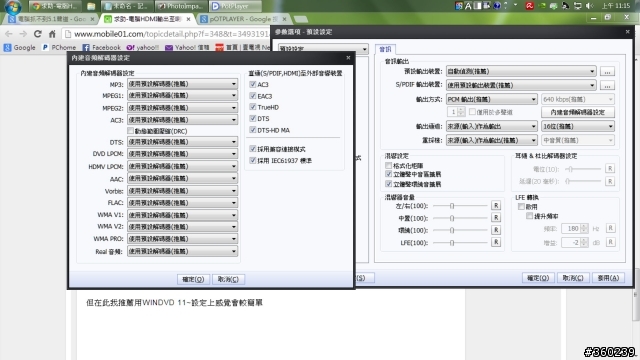Close the pOTPLAYER Google tab
Image resolution: width=640 pixels, height=360 pixels.
click(x=284, y=19)
